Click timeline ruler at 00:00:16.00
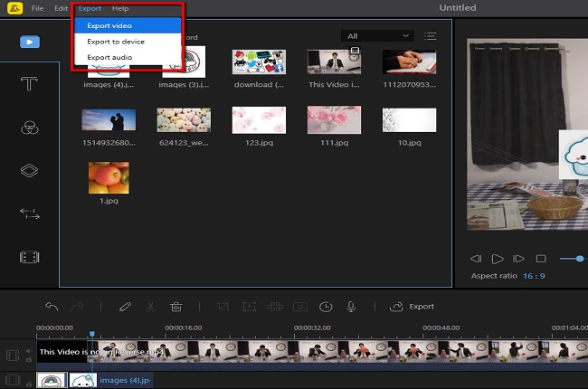Screen dimensions: 588x389 [184, 327]
